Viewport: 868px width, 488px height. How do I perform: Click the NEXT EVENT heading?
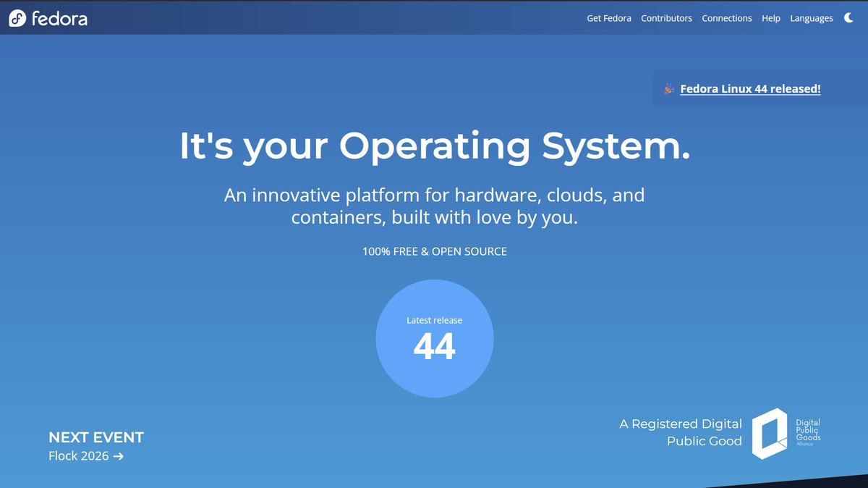96,437
